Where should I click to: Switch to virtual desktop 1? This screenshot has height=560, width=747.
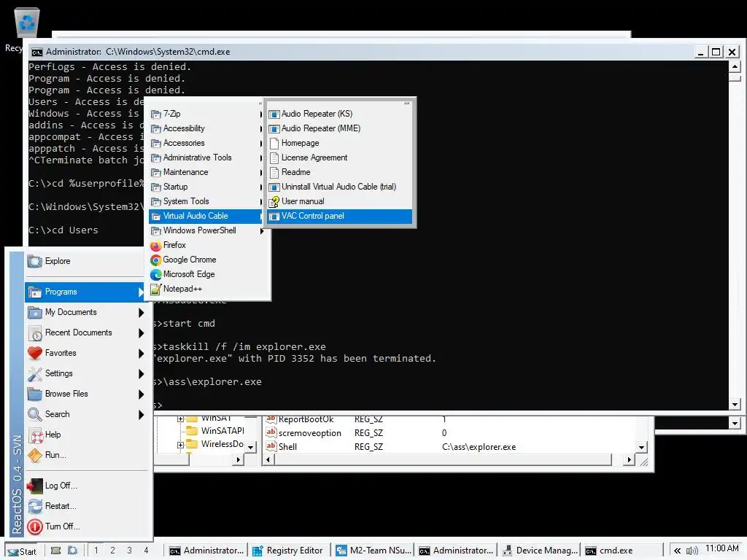point(96,551)
